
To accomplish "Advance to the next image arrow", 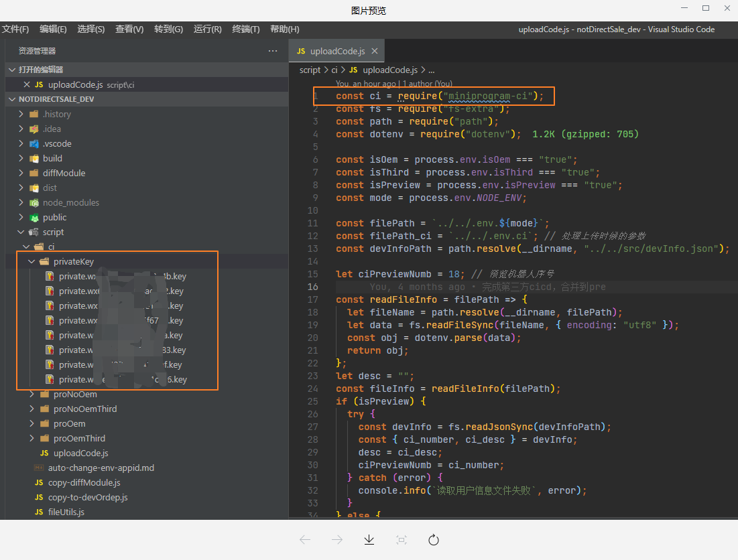I will pyautogui.click(x=337, y=540).
